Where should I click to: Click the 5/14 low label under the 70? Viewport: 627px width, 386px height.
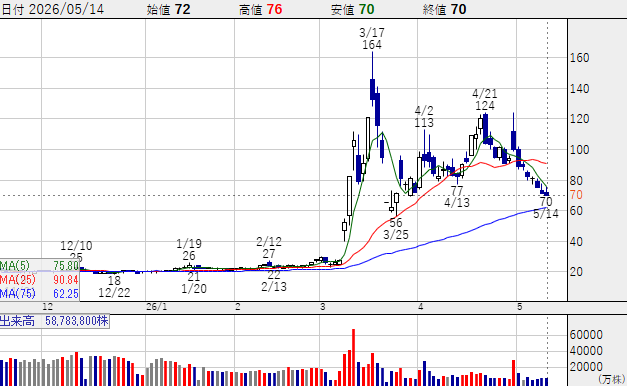[x=546, y=214]
